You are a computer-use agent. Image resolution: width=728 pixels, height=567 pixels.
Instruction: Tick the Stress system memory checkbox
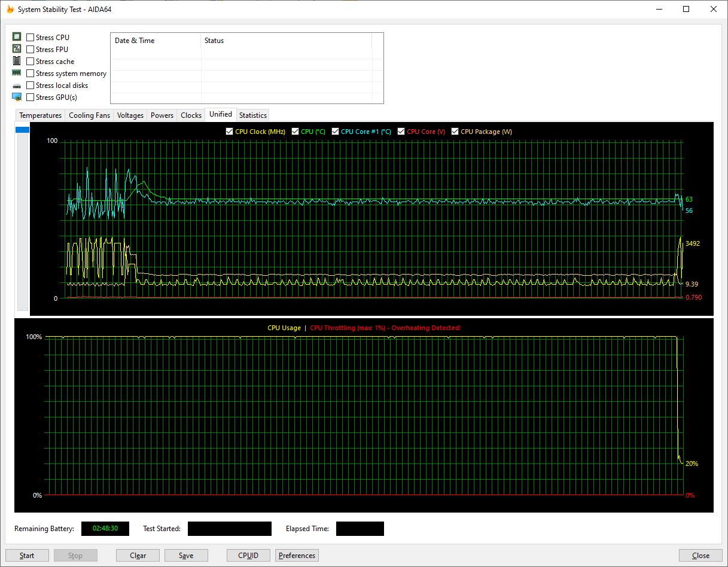[31, 74]
